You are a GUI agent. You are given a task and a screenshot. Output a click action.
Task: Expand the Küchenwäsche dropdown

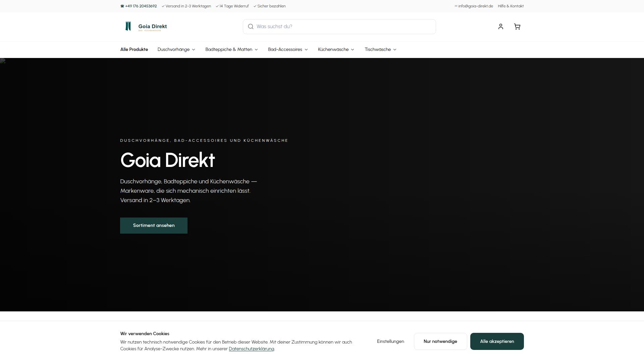pos(336,50)
